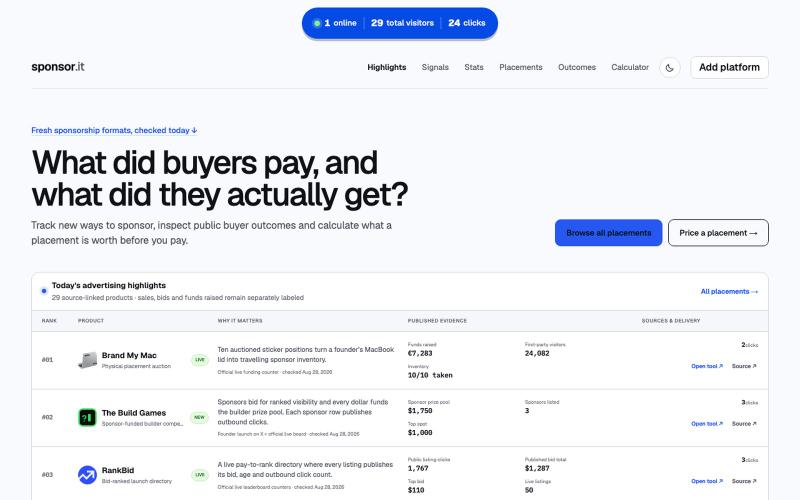The image size is (800, 500).
Task: Click the $110 top bid value
Action: pos(416,490)
